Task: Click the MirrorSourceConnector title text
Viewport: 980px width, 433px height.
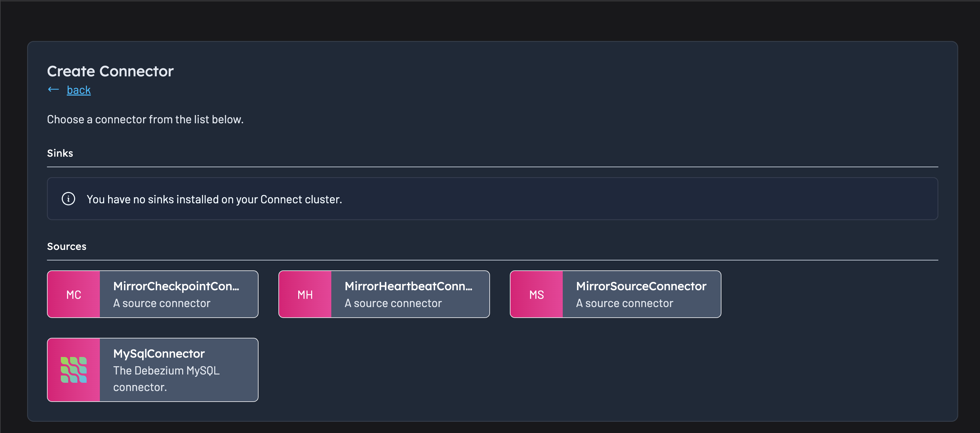Action: 641,286
